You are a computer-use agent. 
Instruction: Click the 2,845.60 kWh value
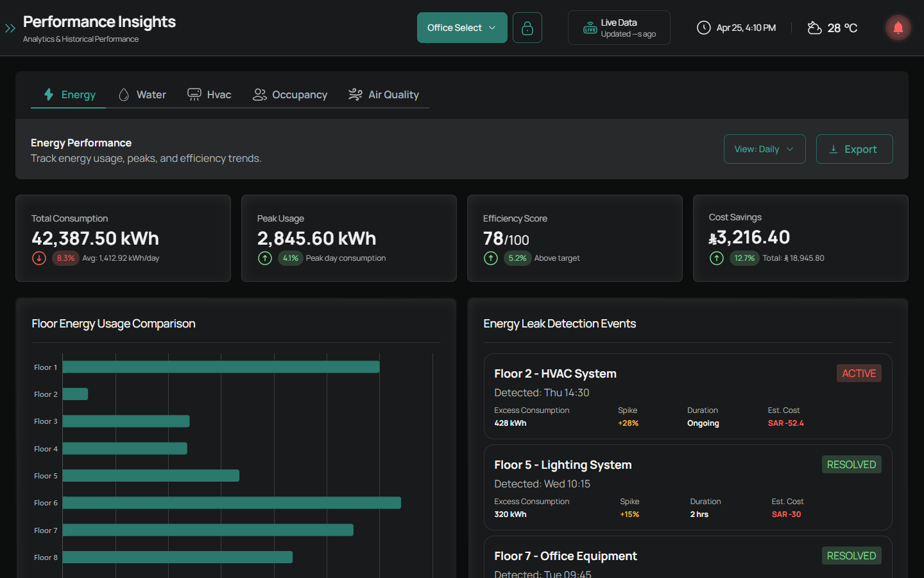(316, 238)
